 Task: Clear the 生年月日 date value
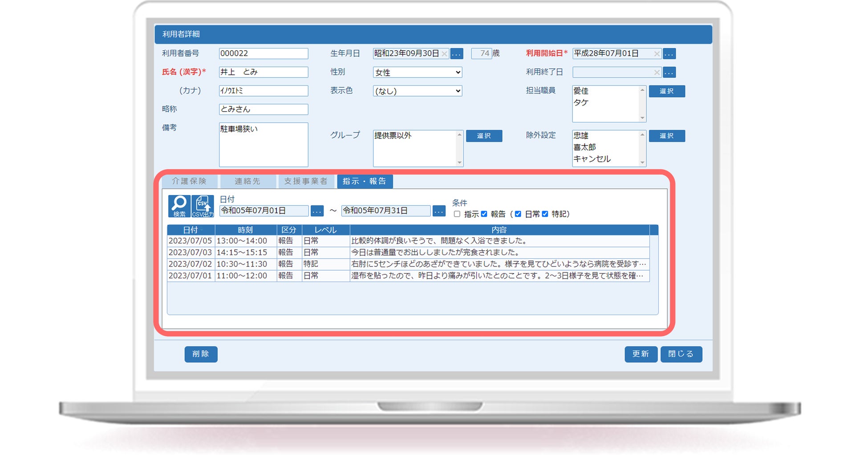[x=444, y=54]
